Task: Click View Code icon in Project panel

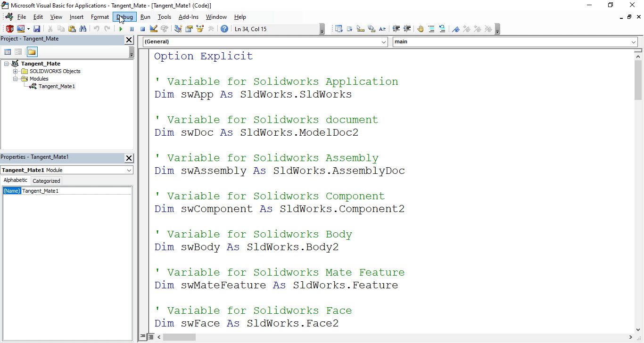Action: click(x=8, y=52)
